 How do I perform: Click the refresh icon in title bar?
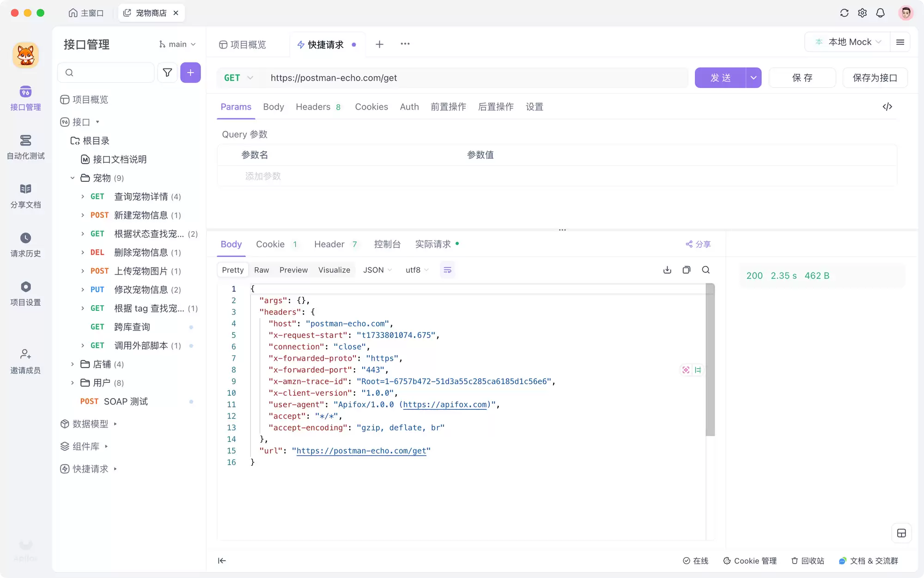844,13
